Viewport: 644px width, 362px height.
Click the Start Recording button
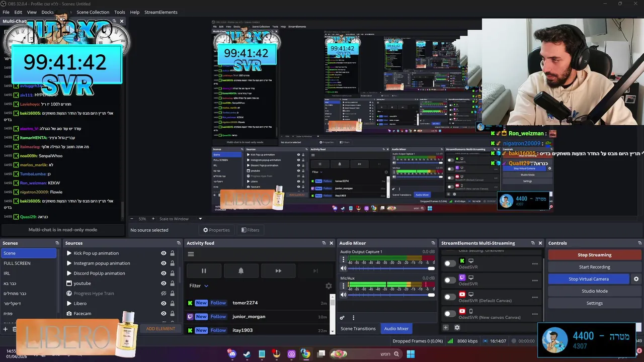(594, 267)
